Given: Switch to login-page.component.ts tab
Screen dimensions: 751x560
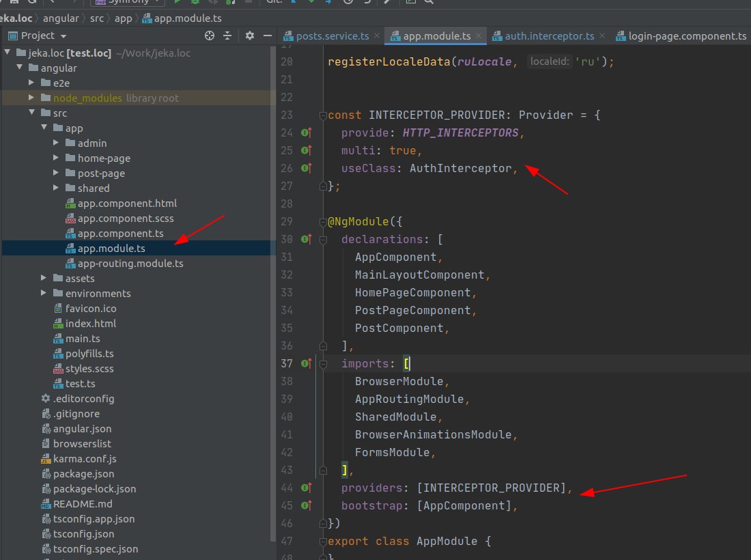Looking at the screenshot, I should coord(681,36).
